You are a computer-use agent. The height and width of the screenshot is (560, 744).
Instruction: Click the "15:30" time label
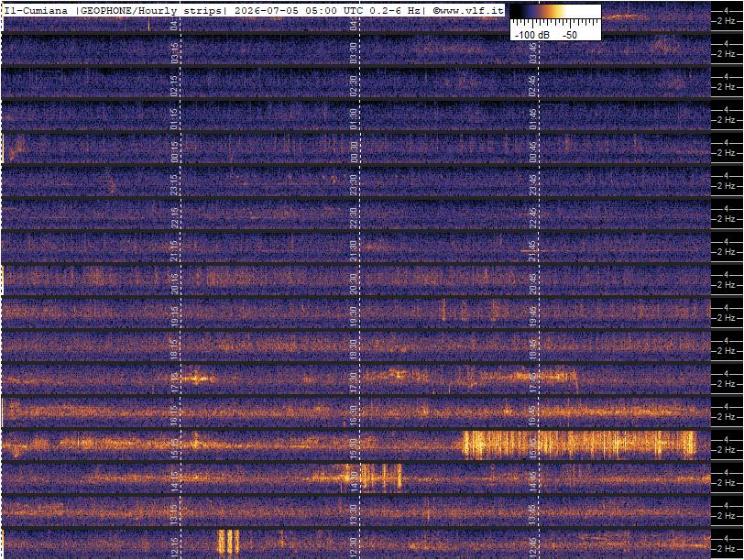pyautogui.click(x=353, y=449)
